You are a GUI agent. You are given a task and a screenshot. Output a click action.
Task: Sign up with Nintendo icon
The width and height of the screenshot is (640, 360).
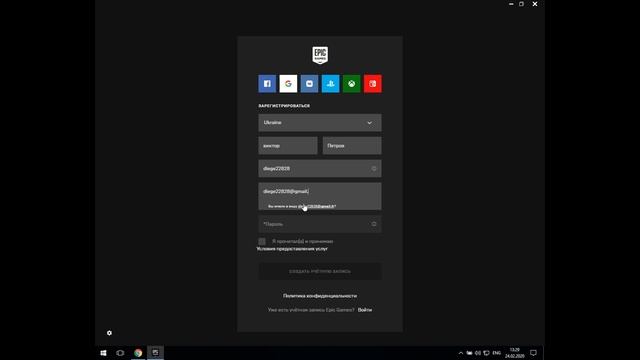coord(373,84)
